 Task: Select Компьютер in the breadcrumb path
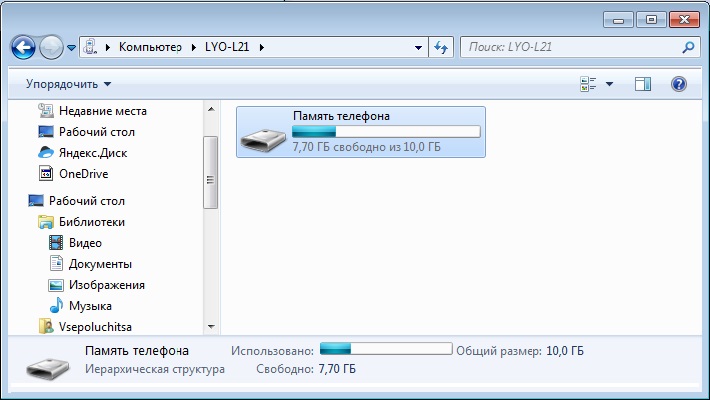coord(150,47)
